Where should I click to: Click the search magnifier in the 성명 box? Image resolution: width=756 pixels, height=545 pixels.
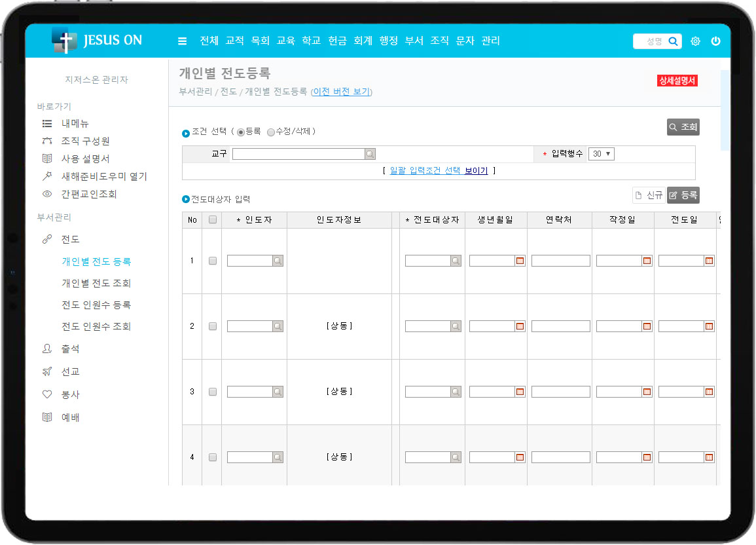point(673,41)
